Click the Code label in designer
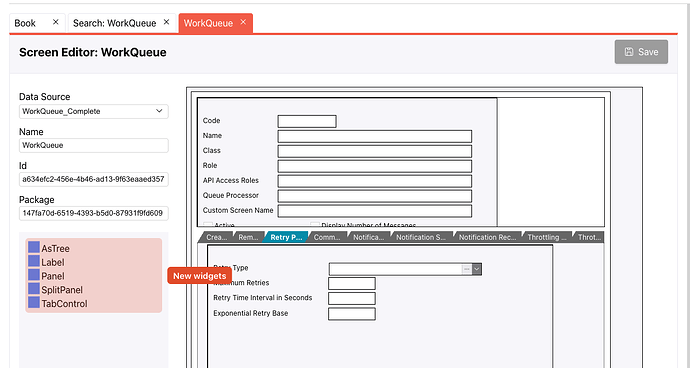690x368 pixels. click(x=211, y=121)
